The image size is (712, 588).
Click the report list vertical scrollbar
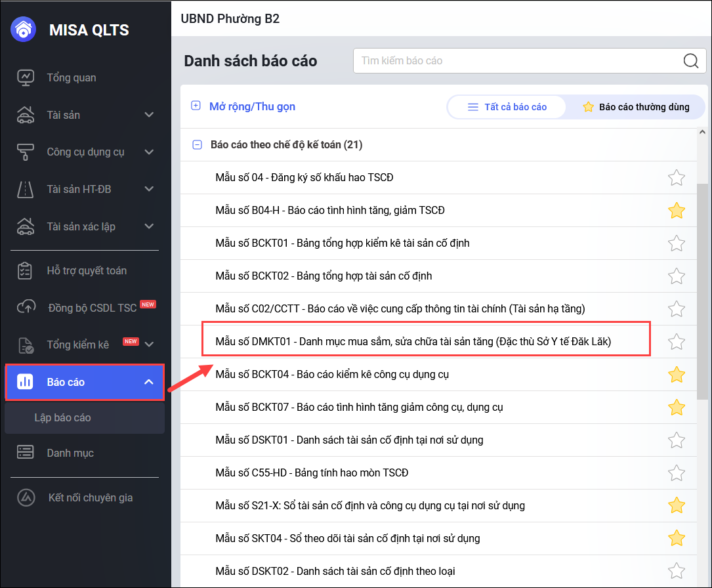point(702,291)
